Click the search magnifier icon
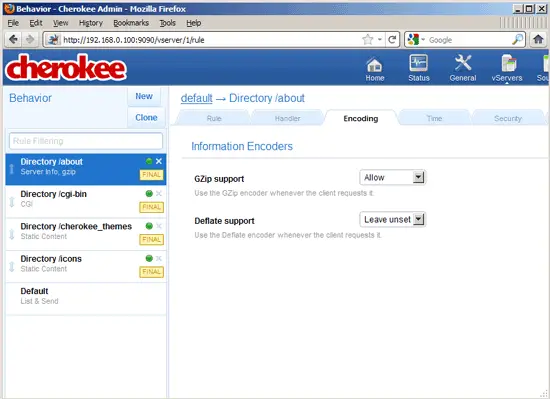Image resolution: width=550 pixels, height=399 pixels. pos(517,39)
